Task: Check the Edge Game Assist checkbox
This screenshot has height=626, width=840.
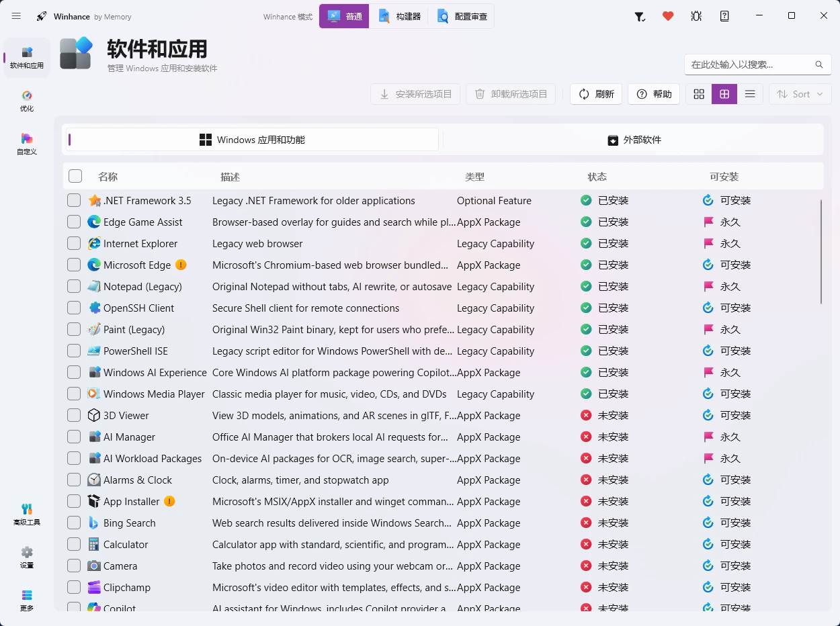Action: pyautogui.click(x=74, y=222)
